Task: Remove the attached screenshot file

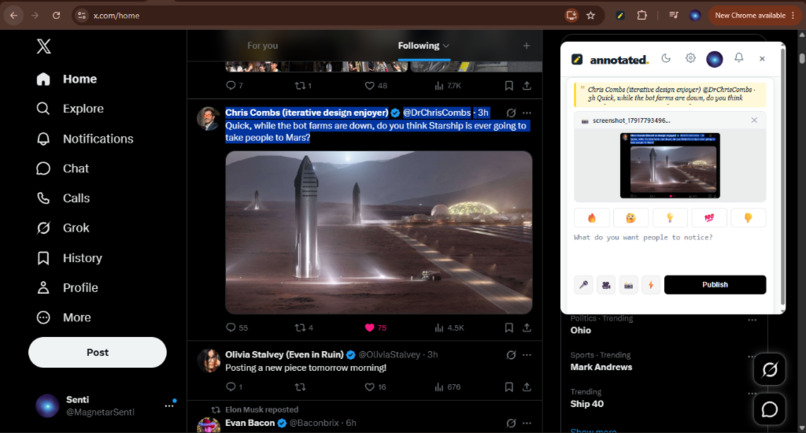Action: coord(754,120)
